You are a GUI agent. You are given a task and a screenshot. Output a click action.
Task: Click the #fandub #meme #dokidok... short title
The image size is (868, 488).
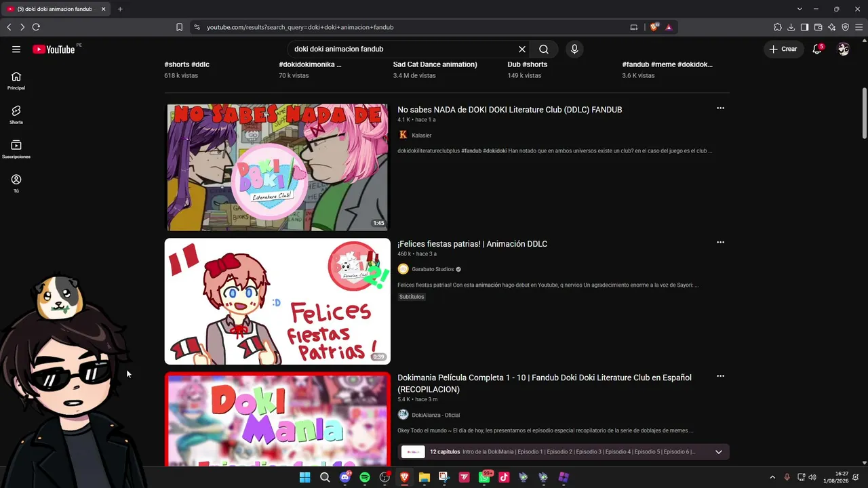click(667, 64)
